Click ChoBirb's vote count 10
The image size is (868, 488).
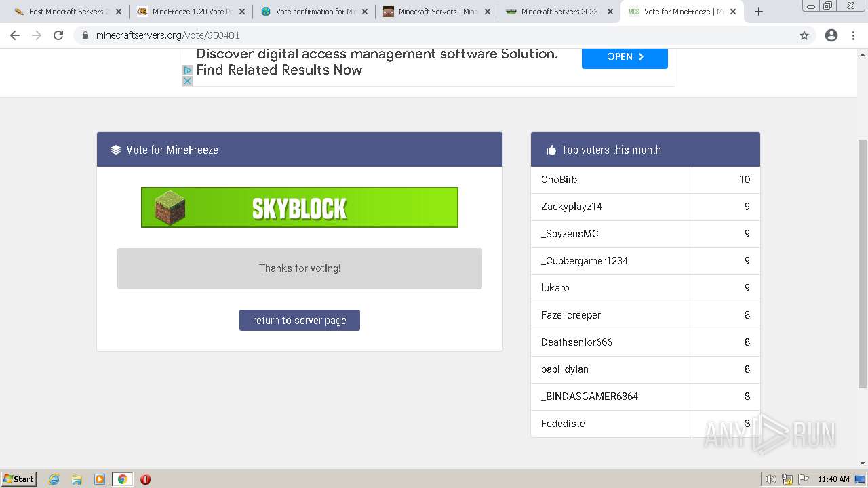745,180
